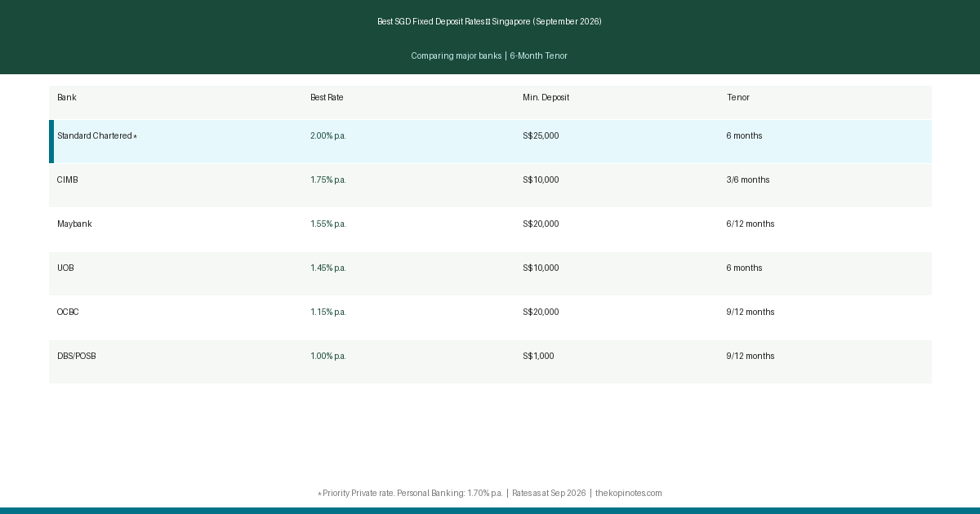Select the 'OCBC' bank name
Viewport: 980px width, 514px height.
click(x=68, y=312)
